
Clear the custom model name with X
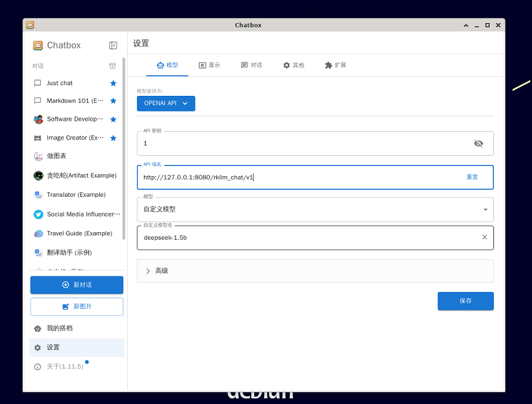click(x=485, y=237)
